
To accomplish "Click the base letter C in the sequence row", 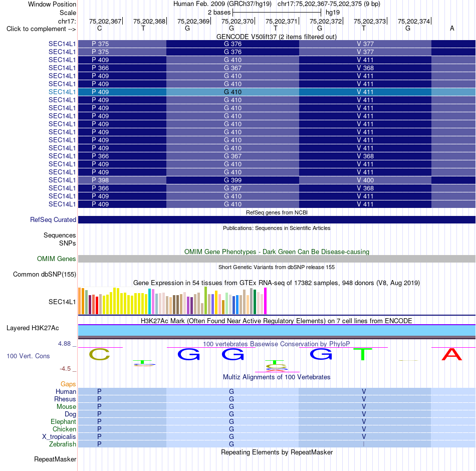I will coord(99,28).
